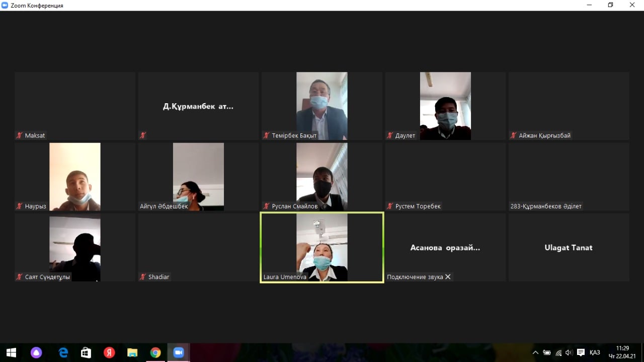Open the action center notifications icon
This screenshot has height=362, width=644.
pyautogui.click(x=581, y=352)
